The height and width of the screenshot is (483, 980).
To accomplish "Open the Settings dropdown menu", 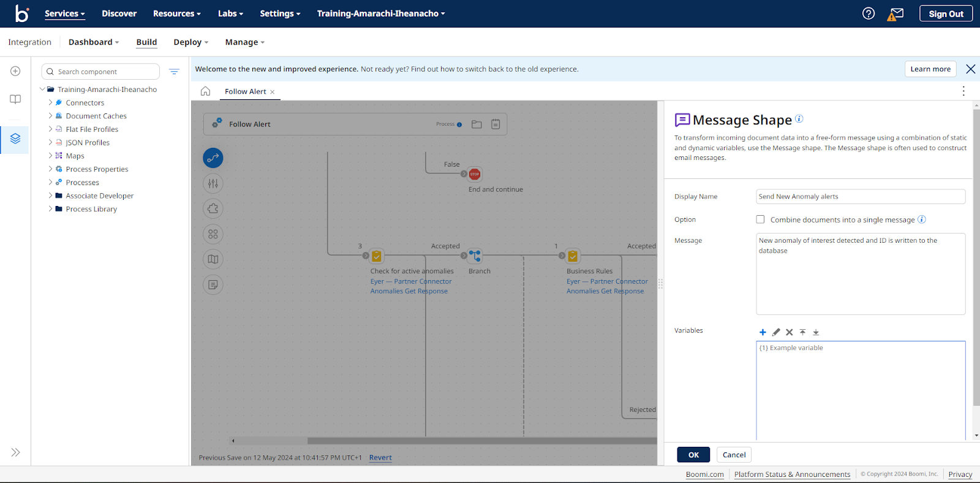I will 280,13.
